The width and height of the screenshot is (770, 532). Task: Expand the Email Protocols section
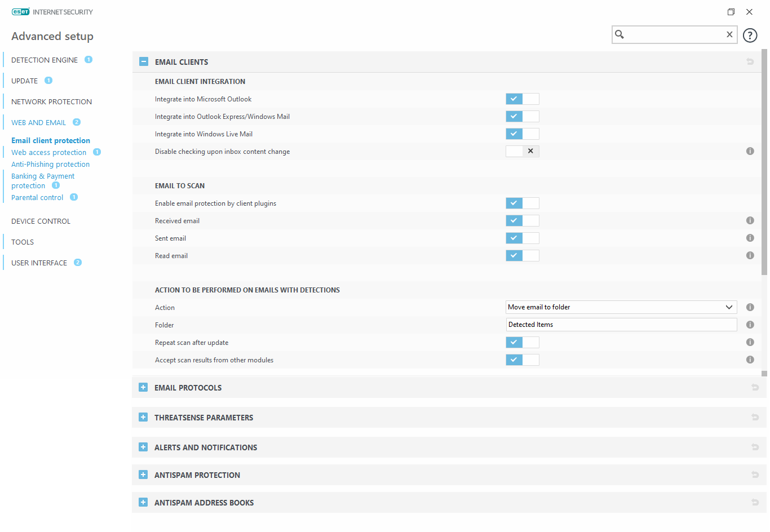[143, 387]
